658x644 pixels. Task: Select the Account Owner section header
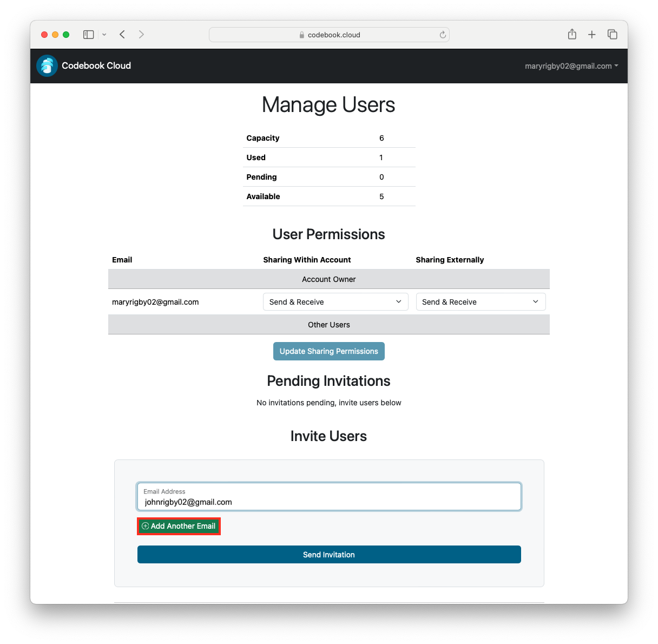pyautogui.click(x=328, y=279)
